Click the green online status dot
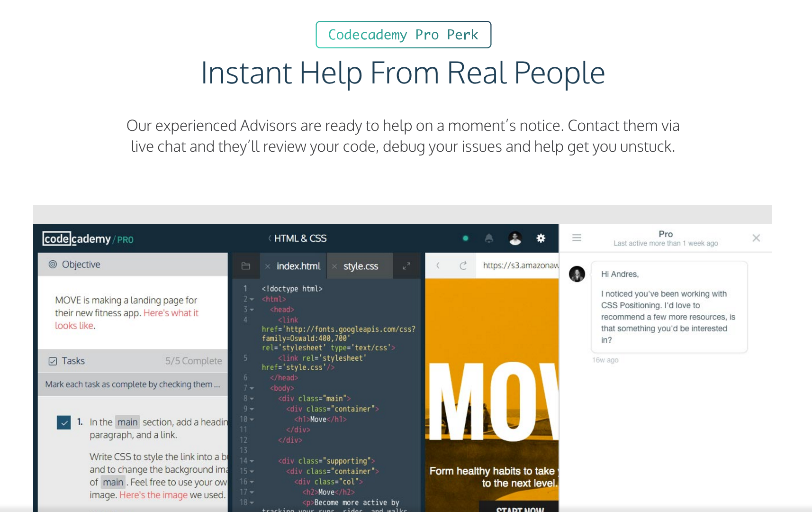This screenshot has height=512, width=812. 466,238
